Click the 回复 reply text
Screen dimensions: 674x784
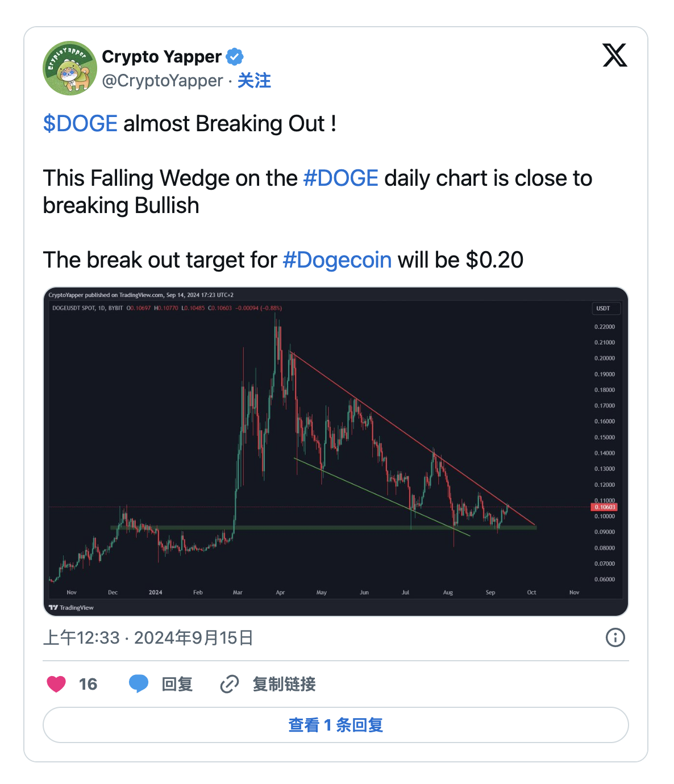point(177,684)
